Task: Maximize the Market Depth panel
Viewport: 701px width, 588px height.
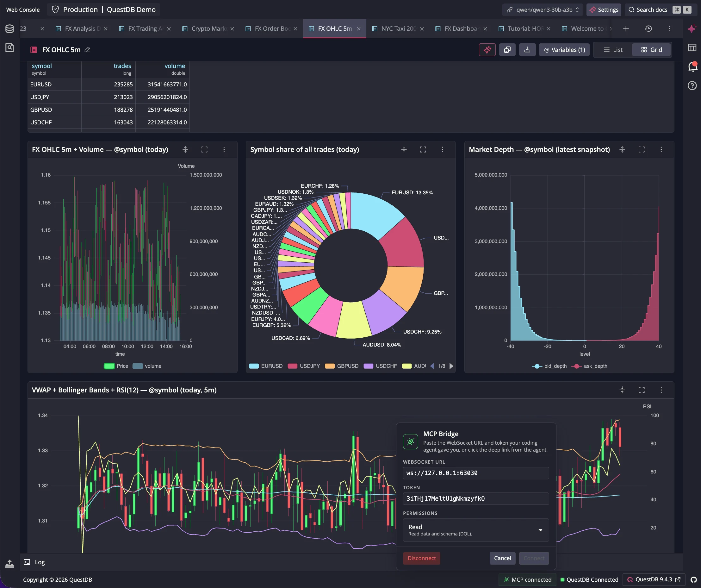Action: [x=642, y=150]
